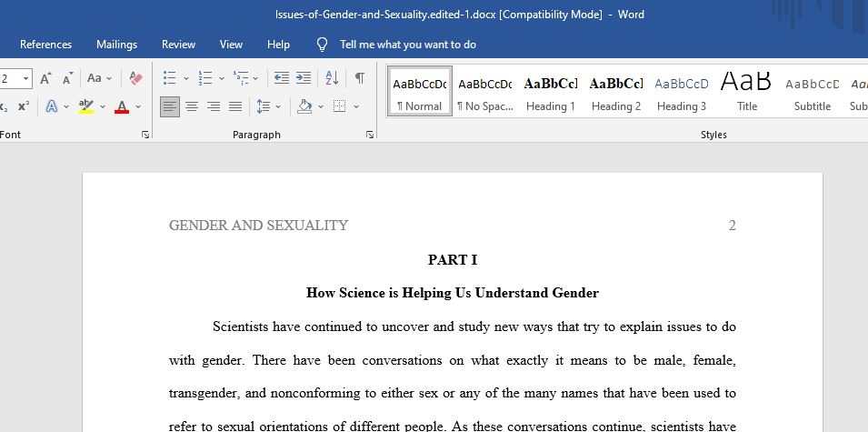Click the GENDER AND SEXUALITY header text

click(258, 226)
